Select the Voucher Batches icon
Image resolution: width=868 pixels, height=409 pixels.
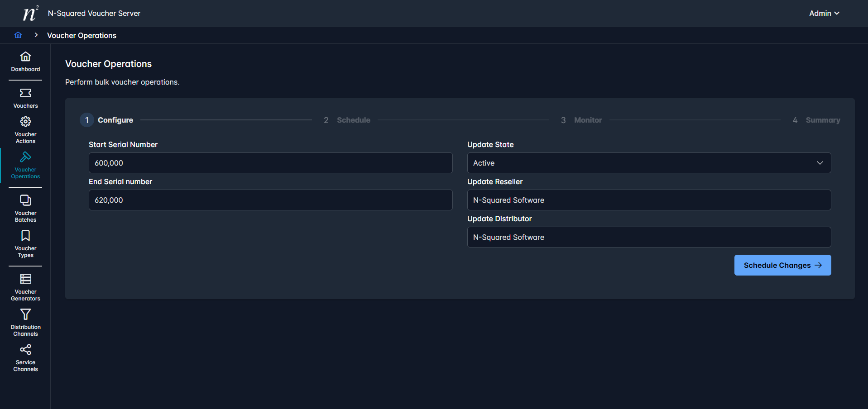pos(25,200)
